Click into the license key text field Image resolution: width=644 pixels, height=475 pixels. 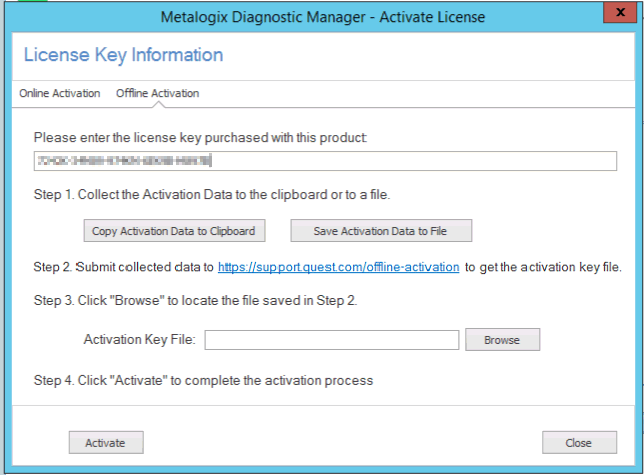pyautogui.click(x=324, y=161)
